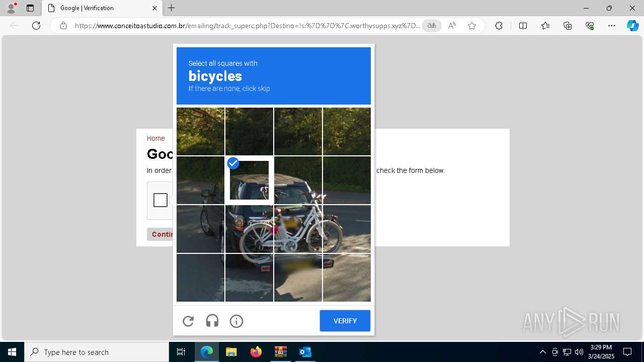Activate Read aloud icon
The height and width of the screenshot is (362, 644).
tap(452, 26)
